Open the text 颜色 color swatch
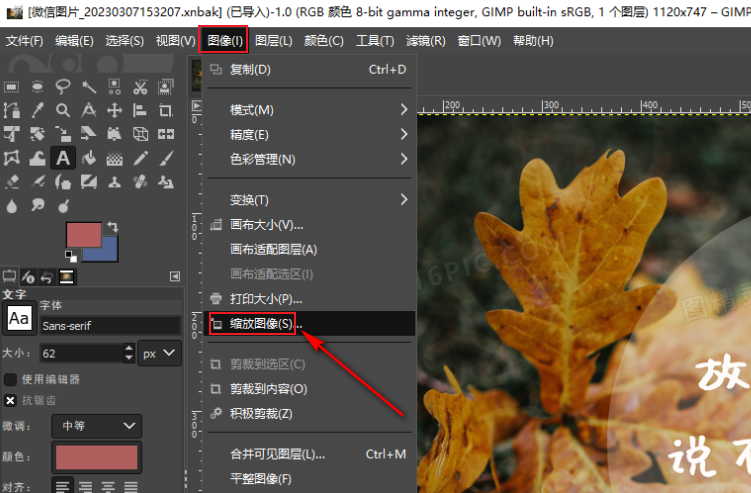 pyautogui.click(x=97, y=457)
